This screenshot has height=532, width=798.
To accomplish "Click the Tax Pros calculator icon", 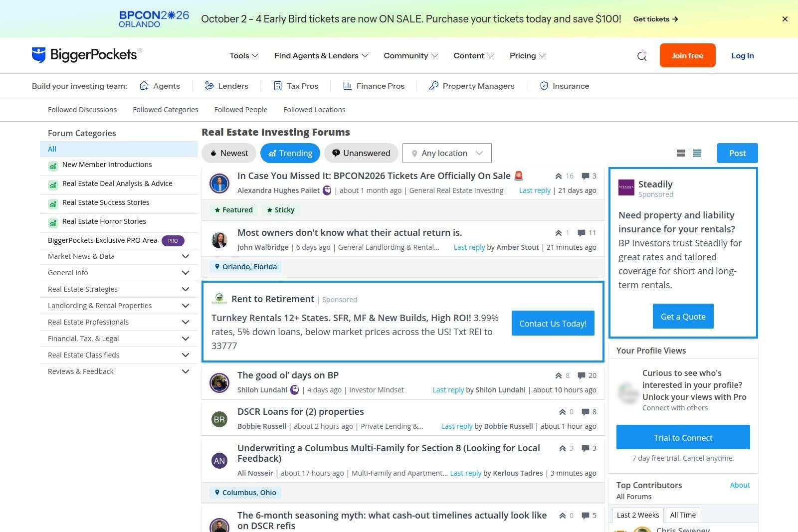I will point(278,86).
